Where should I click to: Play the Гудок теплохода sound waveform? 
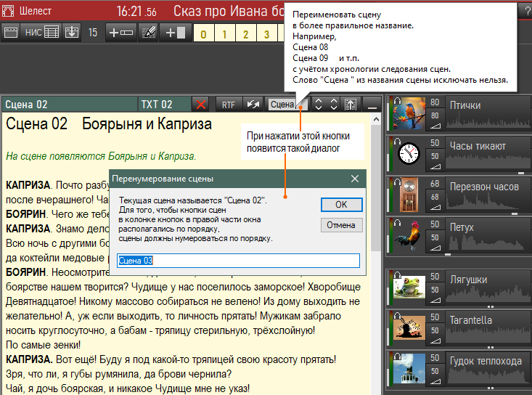tap(488, 369)
